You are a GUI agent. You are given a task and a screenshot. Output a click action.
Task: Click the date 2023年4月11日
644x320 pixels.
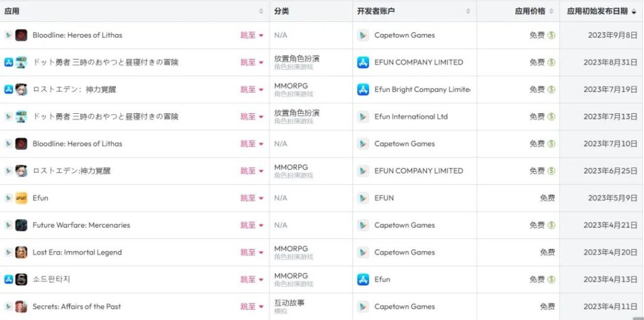[610, 306]
